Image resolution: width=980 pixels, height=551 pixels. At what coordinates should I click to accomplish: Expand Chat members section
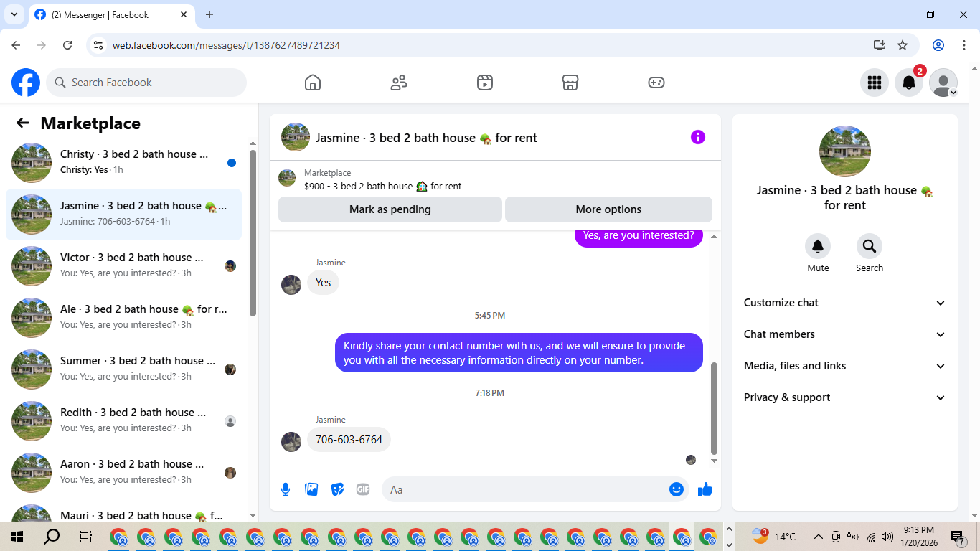[845, 334]
